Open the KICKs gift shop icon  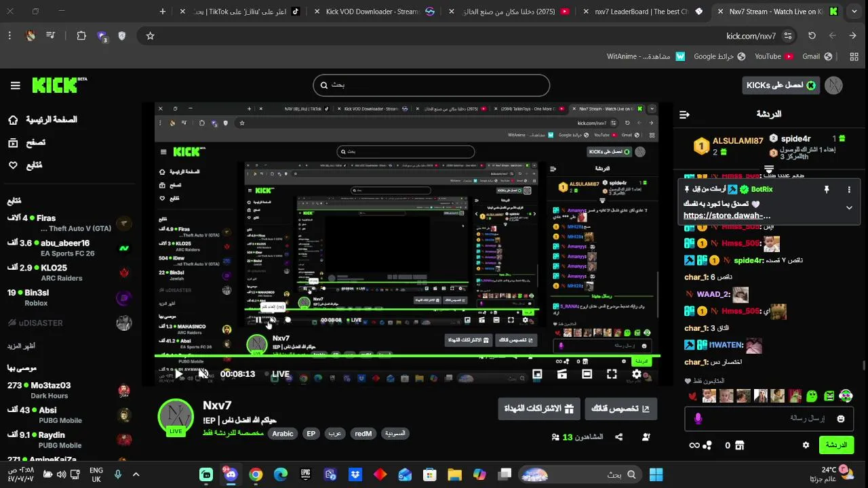[x=739, y=445]
